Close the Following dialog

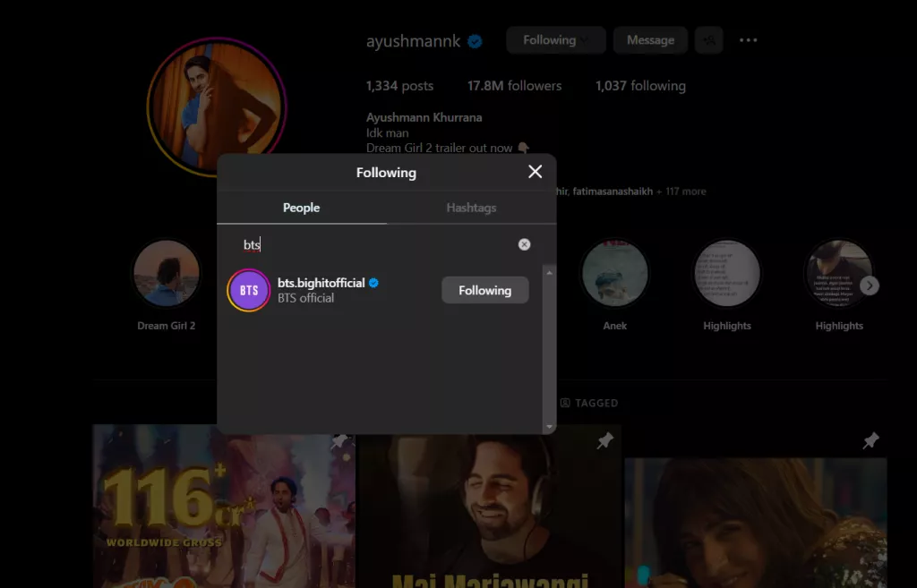[x=535, y=172]
